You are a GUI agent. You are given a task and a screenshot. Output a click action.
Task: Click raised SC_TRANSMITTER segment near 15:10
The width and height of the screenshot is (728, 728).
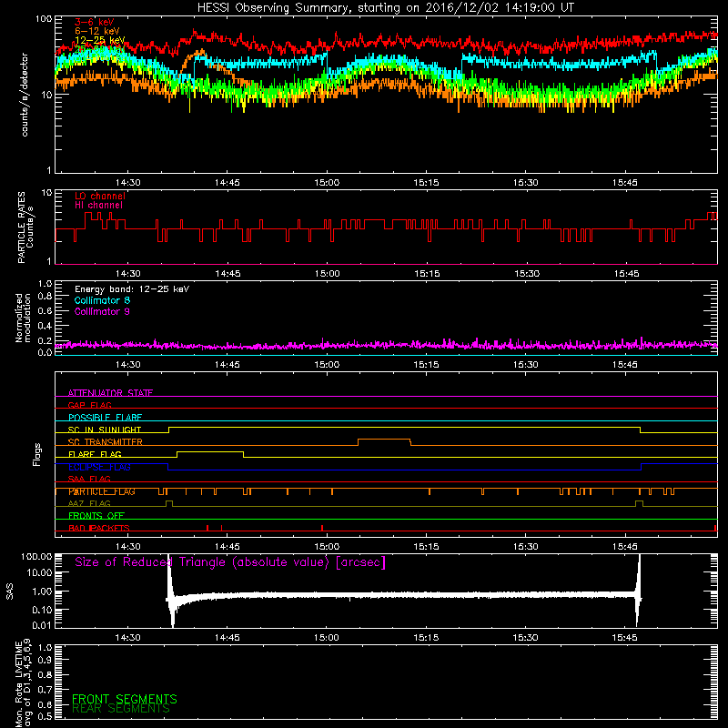pyautogui.click(x=384, y=440)
